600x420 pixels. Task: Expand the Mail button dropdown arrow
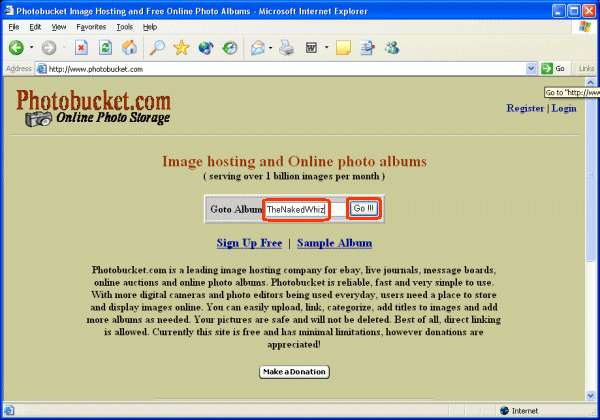coord(271,48)
